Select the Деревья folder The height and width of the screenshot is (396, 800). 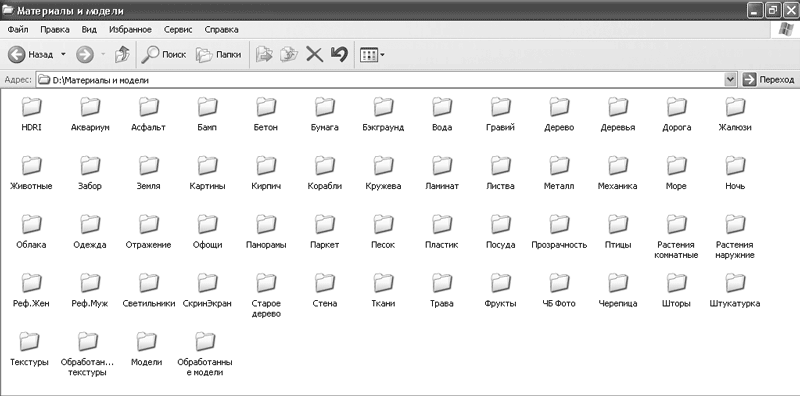(x=618, y=115)
